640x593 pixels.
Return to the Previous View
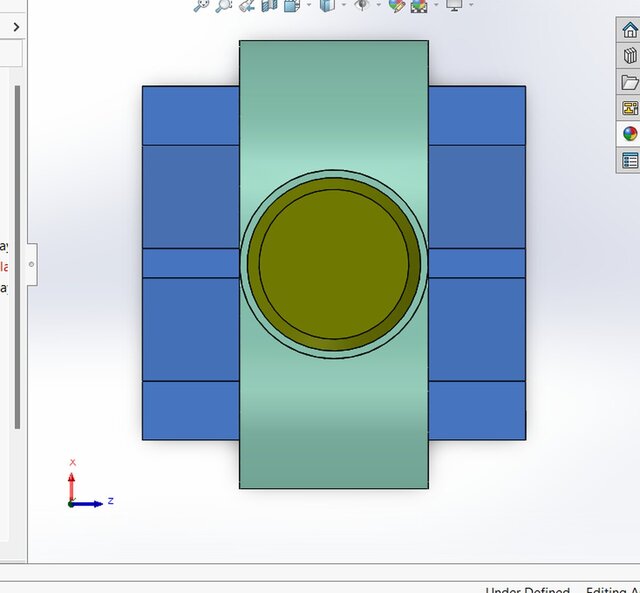[x=247, y=5]
